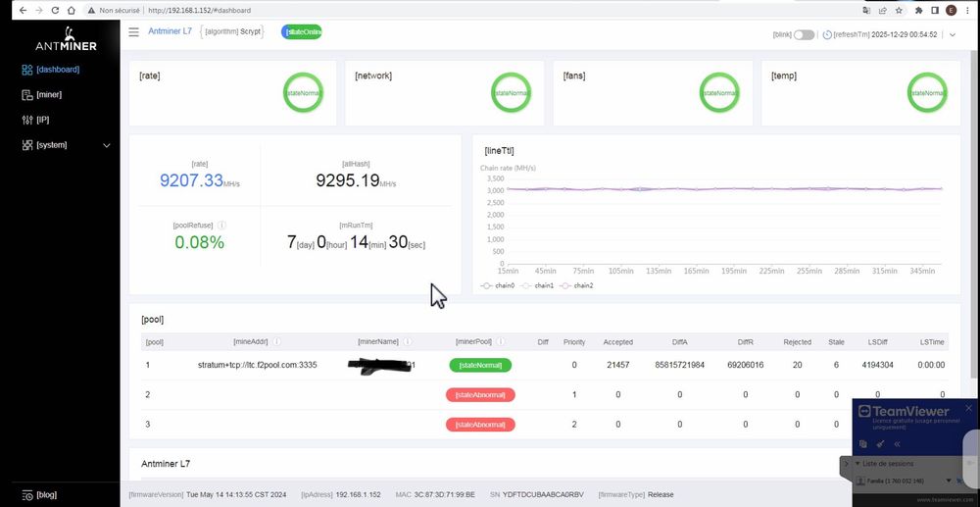Screen dimensions: 980x507
Task: Go to the [IP] settings page
Action: pyautogui.click(x=35, y=120)
